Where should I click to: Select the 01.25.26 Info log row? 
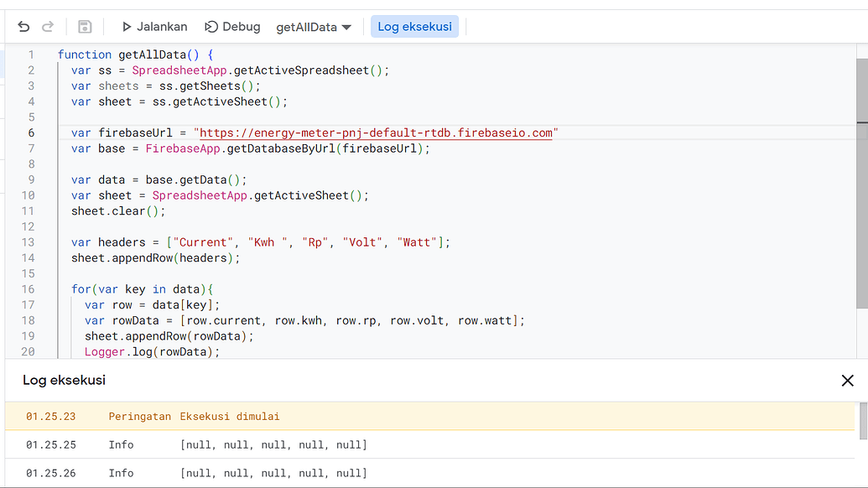273,473
